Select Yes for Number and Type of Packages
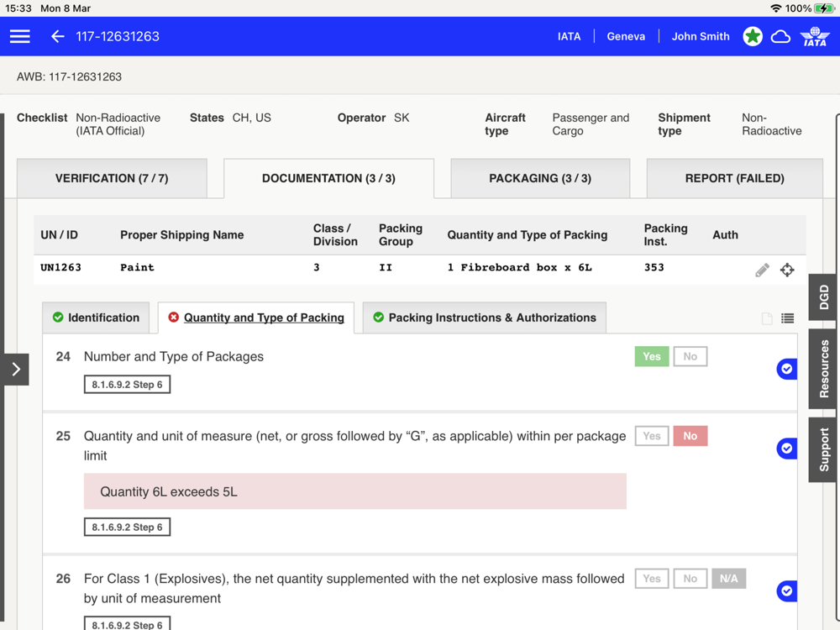The height and width of the screenshot is (630, 840). coord(652,356)
